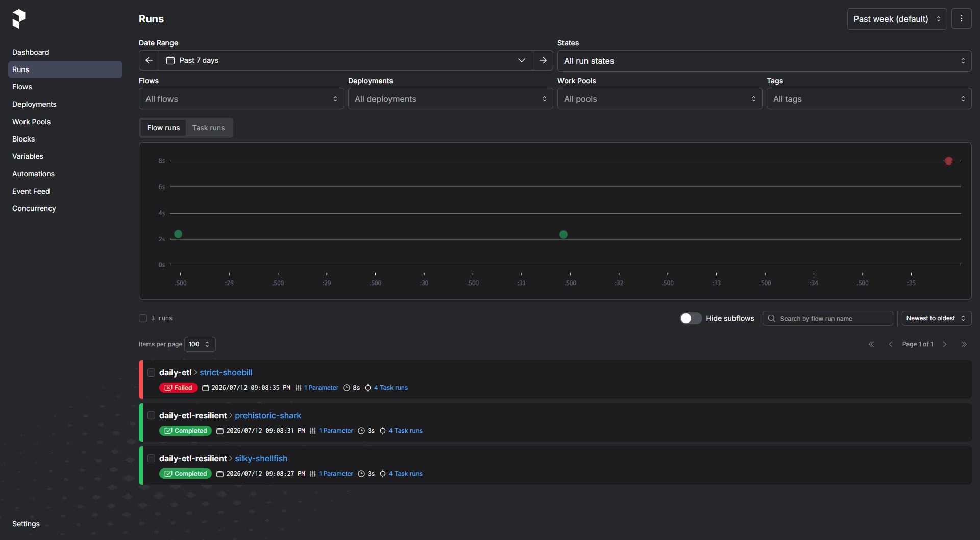Open the prehistoric-shark flow run link

click(x=268, y=415)
